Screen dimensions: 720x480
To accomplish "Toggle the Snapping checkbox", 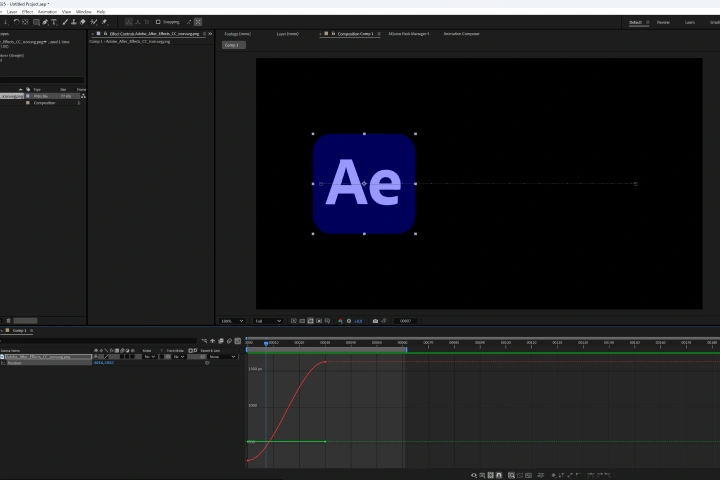I will (x=158, y=22).
